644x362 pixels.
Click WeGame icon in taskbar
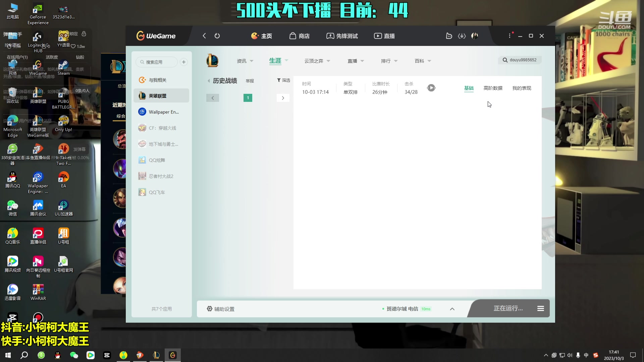point(173,355)
